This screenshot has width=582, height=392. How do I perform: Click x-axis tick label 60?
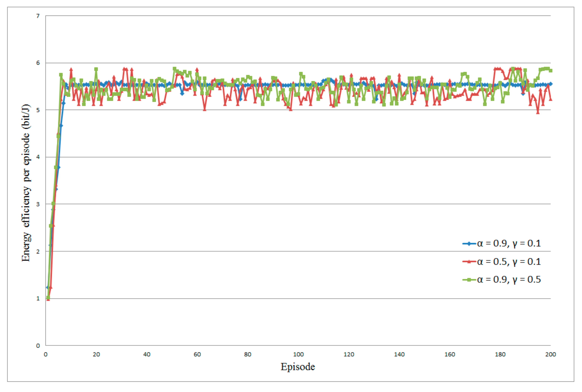[x=197, y=354]
